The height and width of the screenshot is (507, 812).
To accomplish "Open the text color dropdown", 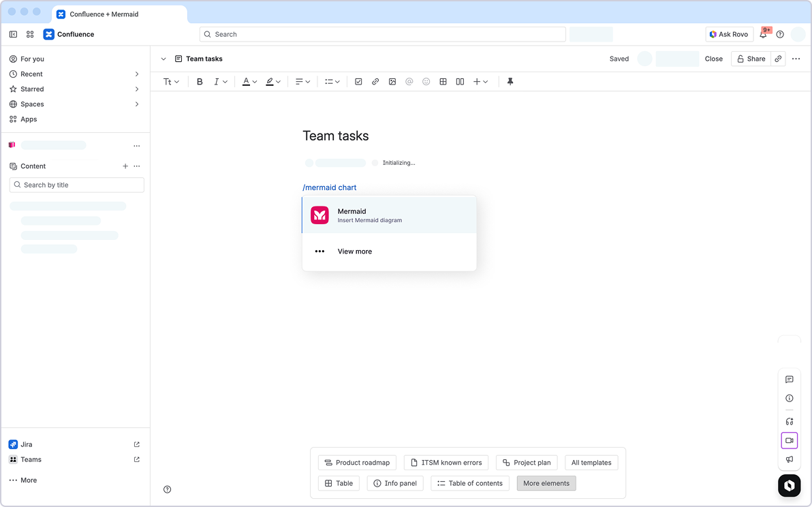I will [x=249, y=82].
